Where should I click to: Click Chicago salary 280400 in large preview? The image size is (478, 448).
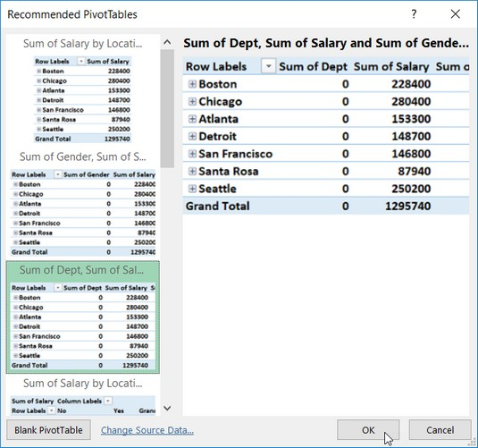click(411, 101)
